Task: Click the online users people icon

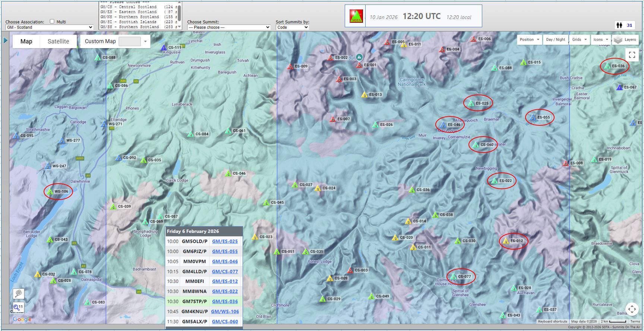Action: coord(619,25)
